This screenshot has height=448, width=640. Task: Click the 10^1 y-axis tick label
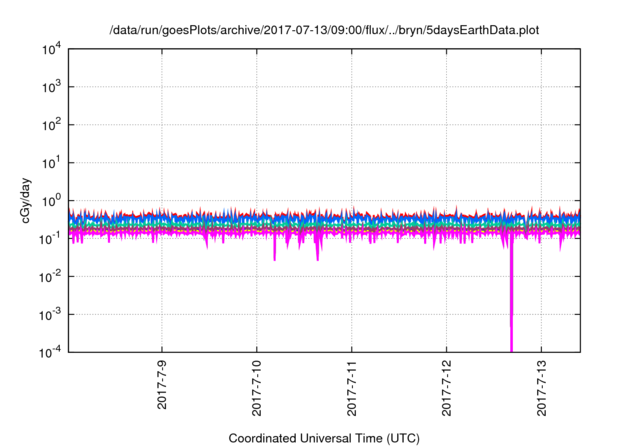coord(48,162)
